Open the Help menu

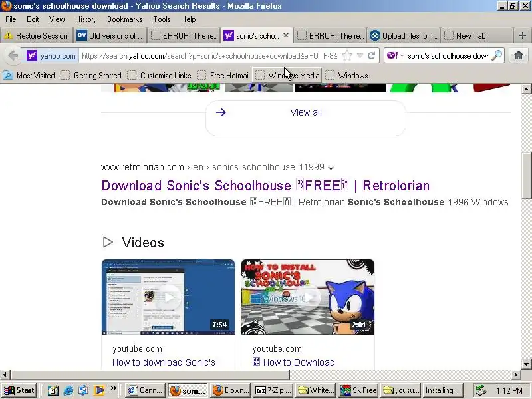pyautogui.click(x=188, y=19)
